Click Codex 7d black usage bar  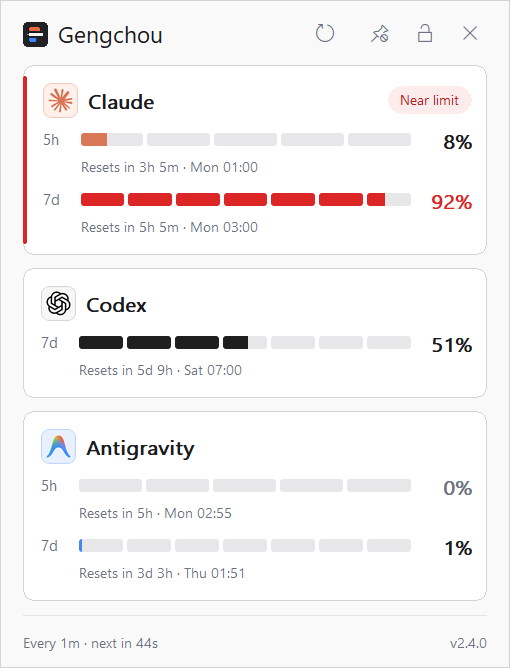pos(245,343)
